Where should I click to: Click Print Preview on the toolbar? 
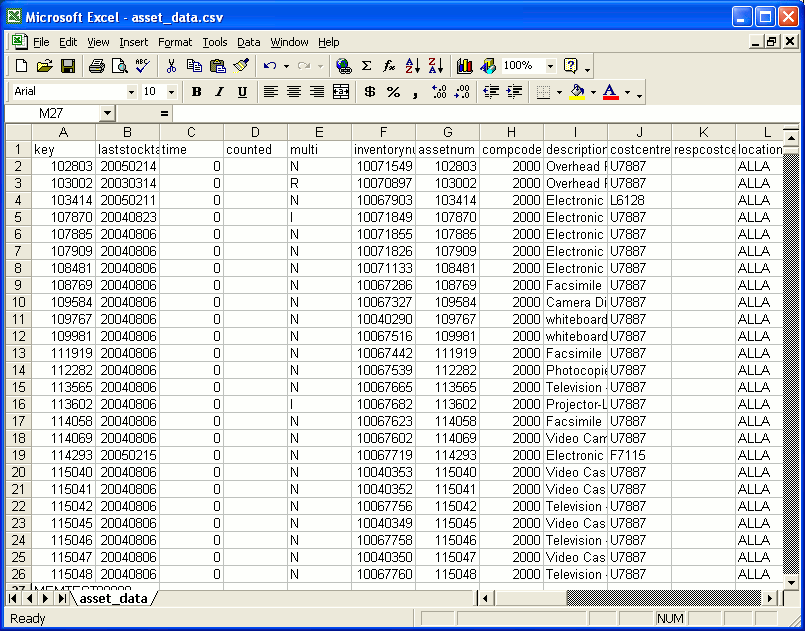[x=120, y=66]
